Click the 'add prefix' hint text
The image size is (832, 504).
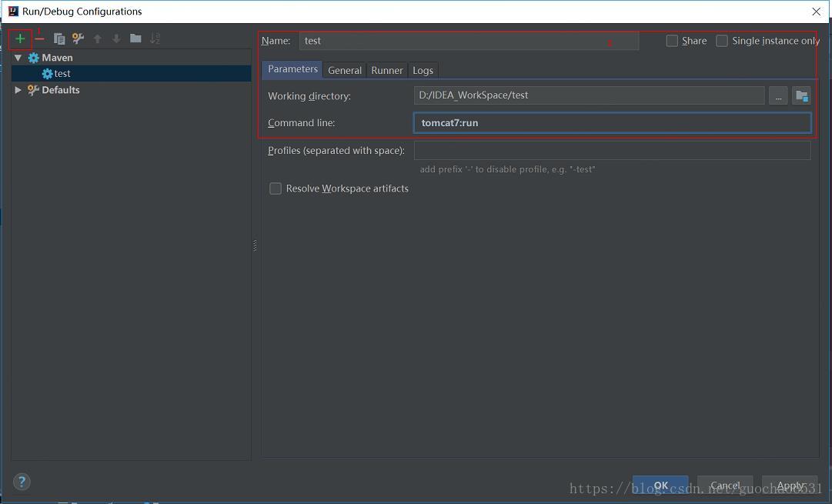point(507,169)
